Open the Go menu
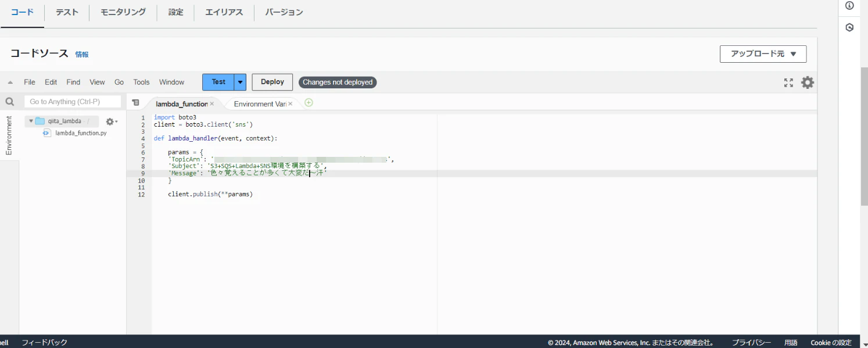 pos(119,82)
